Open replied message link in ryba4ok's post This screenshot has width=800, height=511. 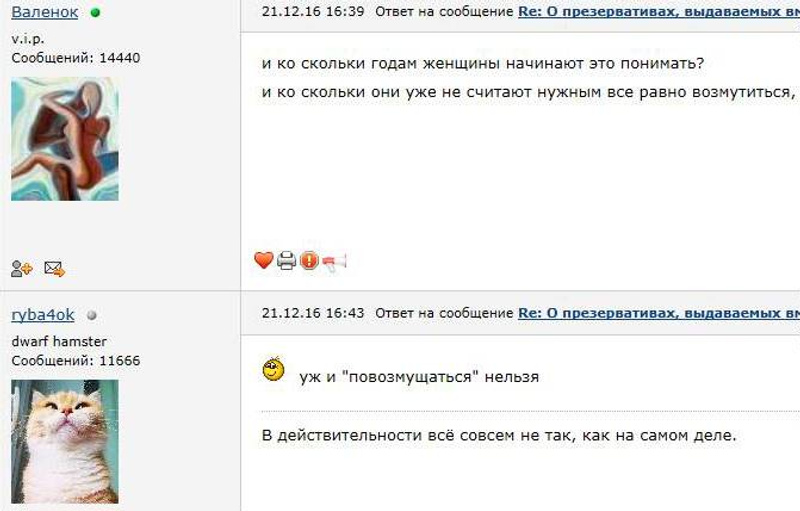[x=659, y=313]
